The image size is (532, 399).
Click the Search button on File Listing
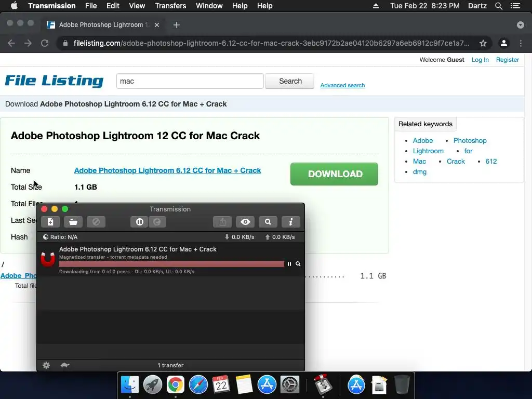coord(290,81)
